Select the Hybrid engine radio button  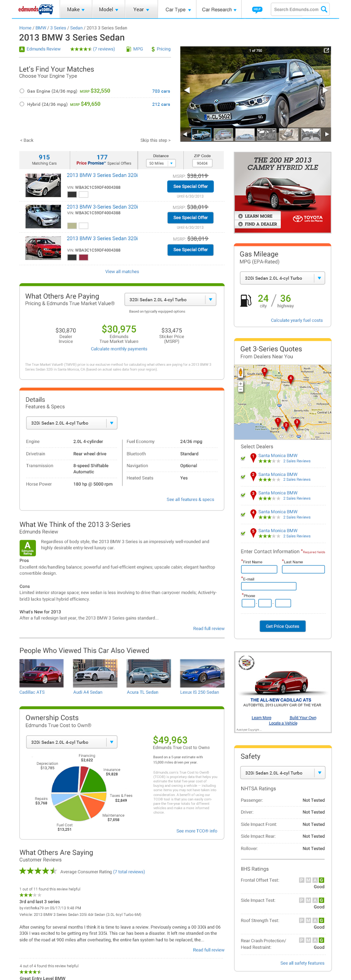[x=22, y=104]
